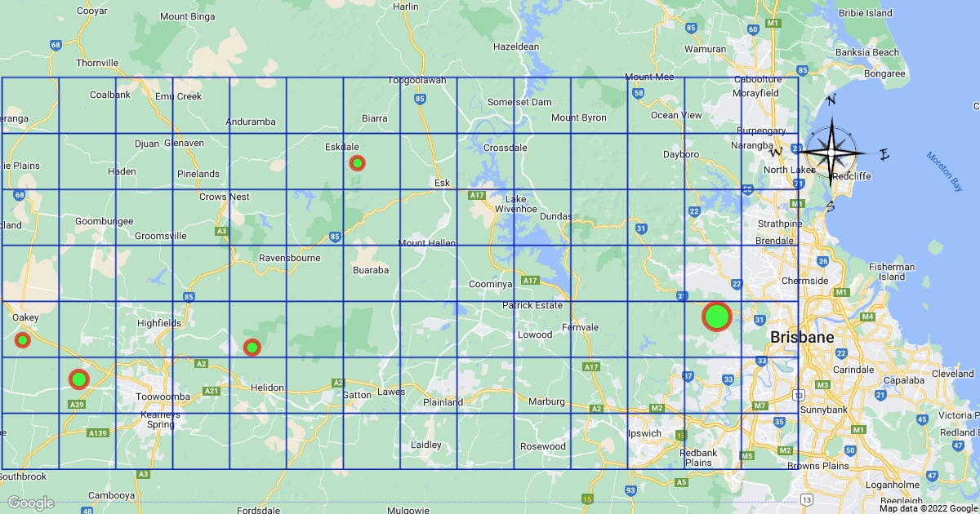
Task: Select the green marker north of Helidon
Action: coord(252,348)
